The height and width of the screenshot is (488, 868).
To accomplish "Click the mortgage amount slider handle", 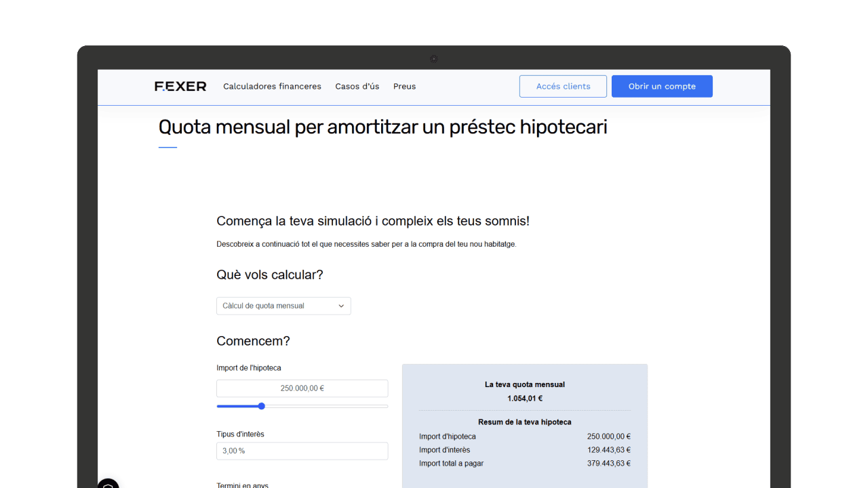I will (262, 406).
